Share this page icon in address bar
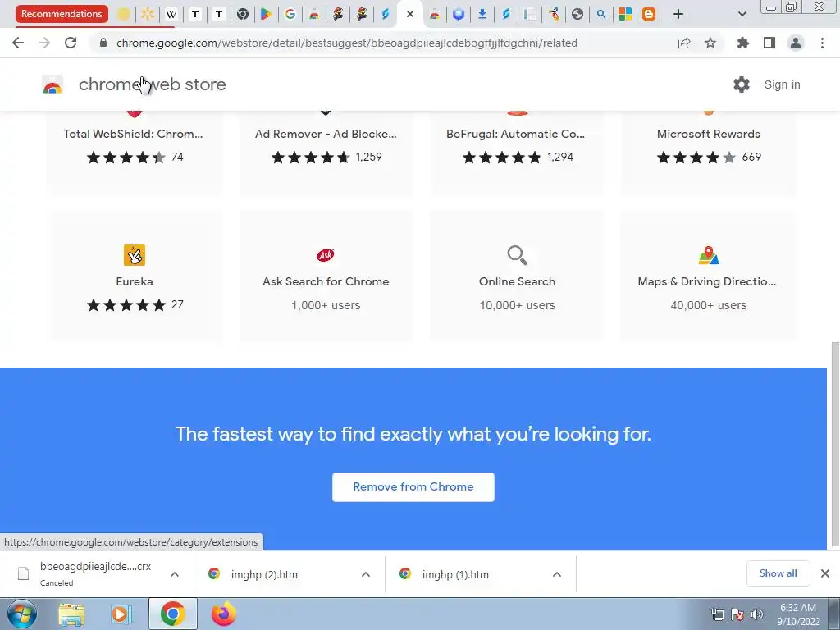Screen dimensions: 840x630 (x=684, y=43)
